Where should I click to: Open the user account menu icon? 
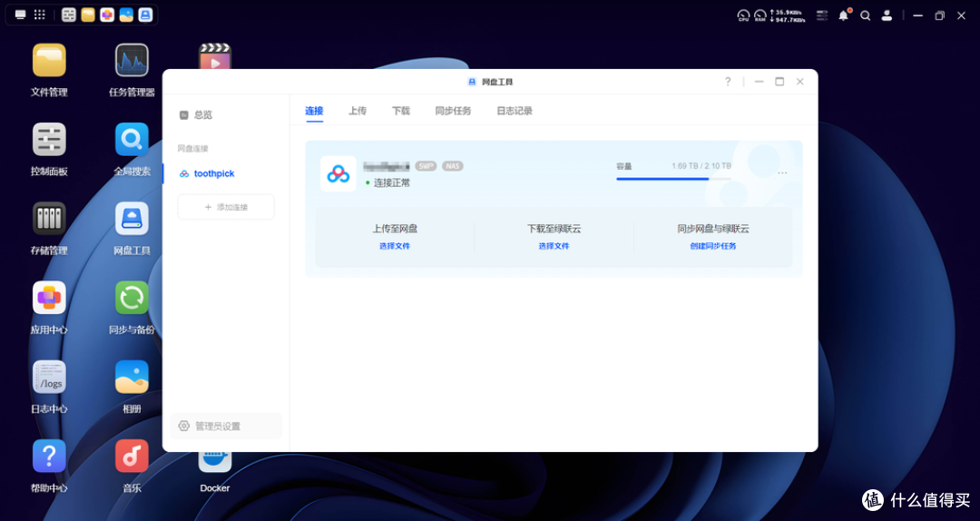[887, 15]
